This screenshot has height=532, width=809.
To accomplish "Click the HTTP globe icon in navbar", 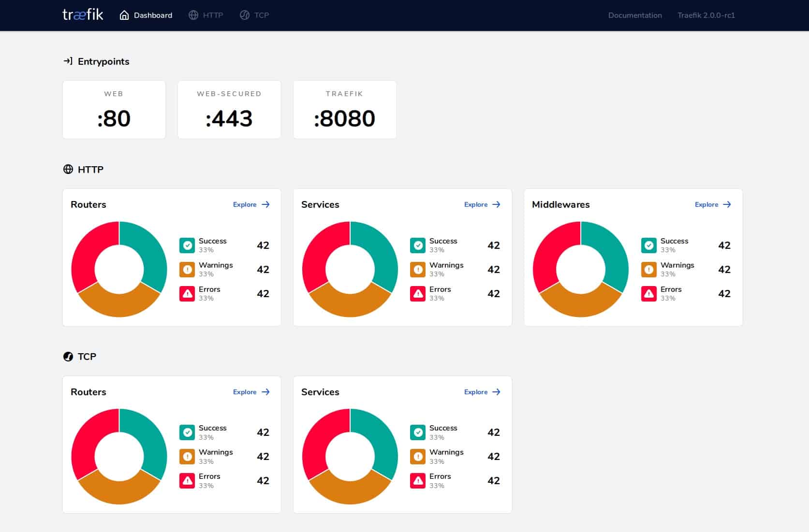I will click(x=193, y=15).
